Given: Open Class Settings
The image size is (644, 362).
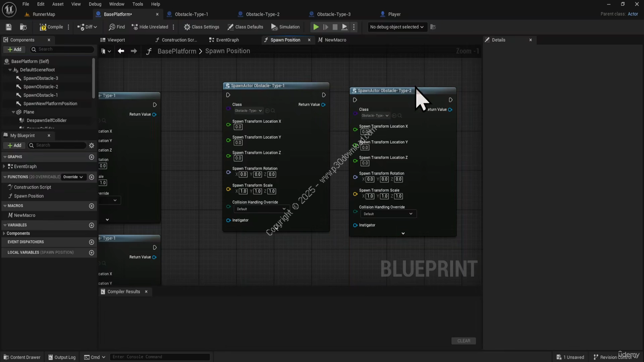Looking at the screenshot, I should (201, 27).
